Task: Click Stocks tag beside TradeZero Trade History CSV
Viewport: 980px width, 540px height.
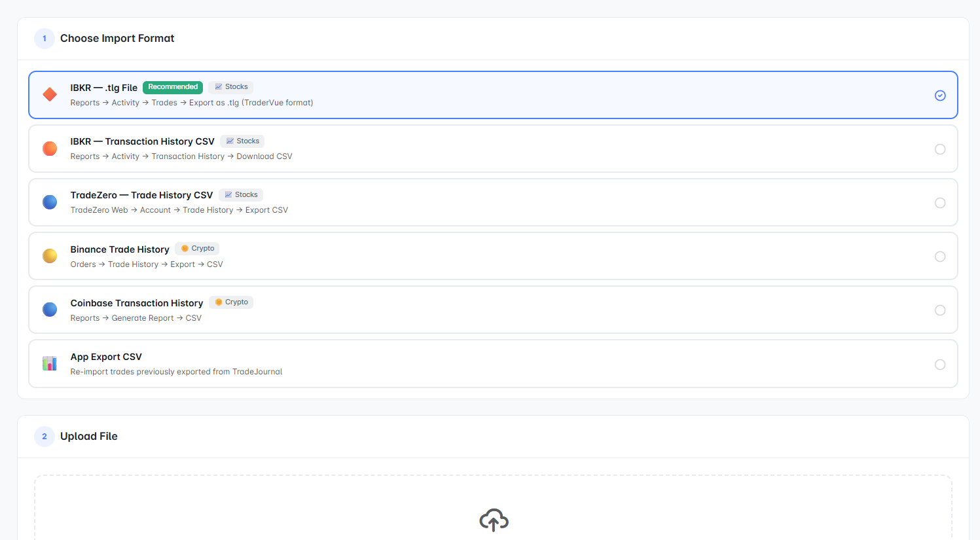Action: click(x=241, y=195)
